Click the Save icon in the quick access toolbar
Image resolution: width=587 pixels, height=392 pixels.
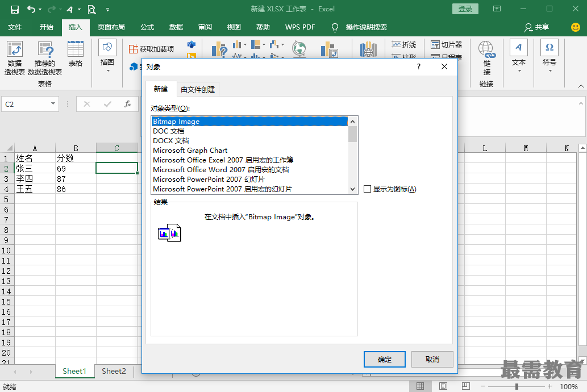click(x=15, y=9)
